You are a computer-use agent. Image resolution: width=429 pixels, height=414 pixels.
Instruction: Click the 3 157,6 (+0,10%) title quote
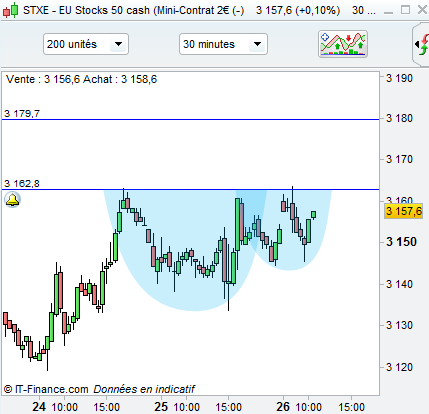(x=298, y=10)
